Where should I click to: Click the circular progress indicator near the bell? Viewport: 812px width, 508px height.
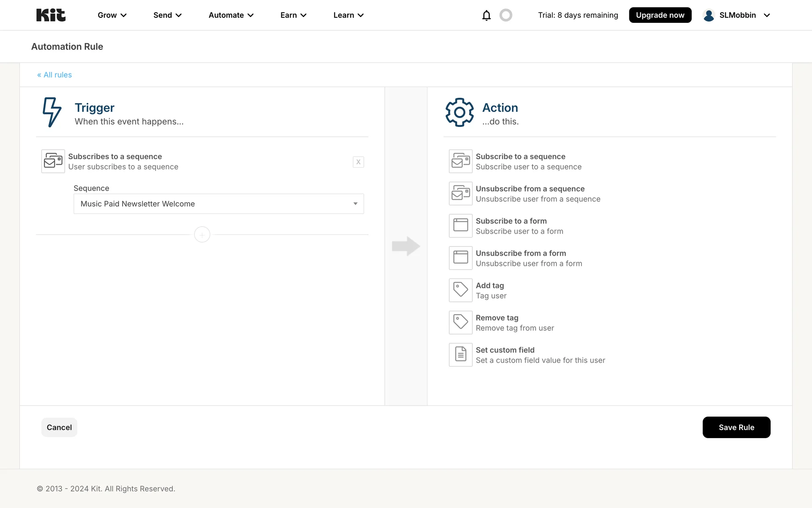[x=506, y=15]
